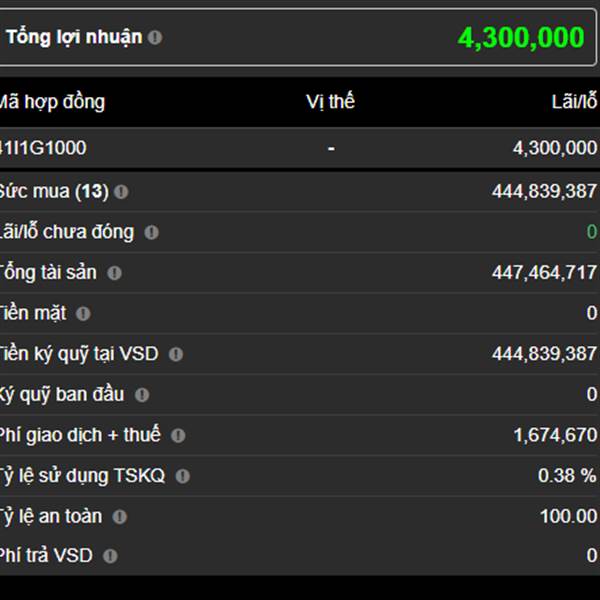
Task: Click info icon next to Phí trả VSD
Action: point(110,556)
